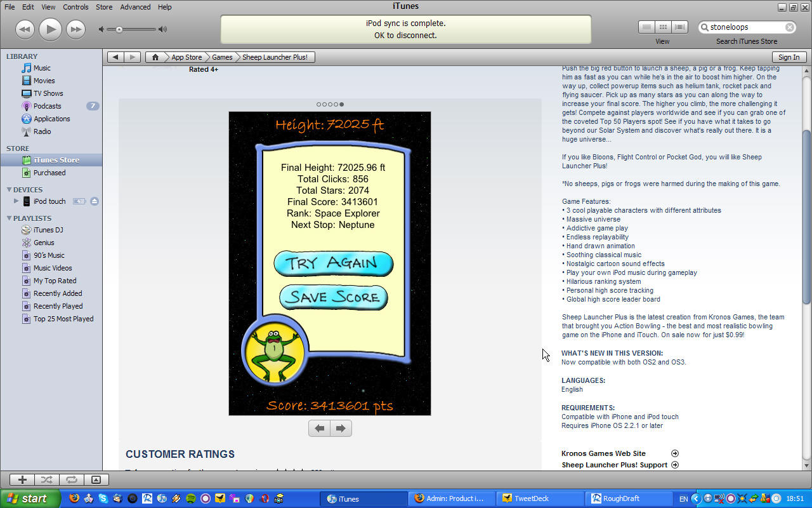Viewport: 812px width, 508px height.
Task: Toggle shuffle button at bottom bar
Action: click(x=46, y=480)
